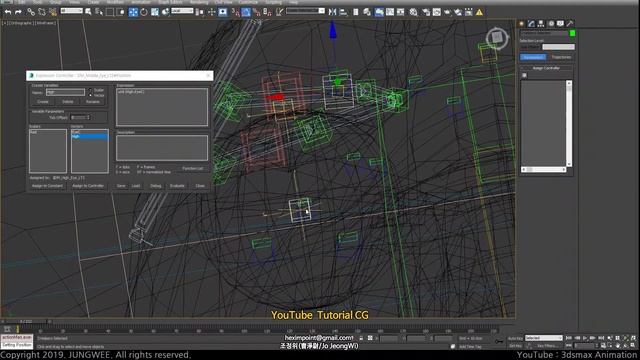Activate the Select and Move tool

pyautogui.click(x=133, y=12)
